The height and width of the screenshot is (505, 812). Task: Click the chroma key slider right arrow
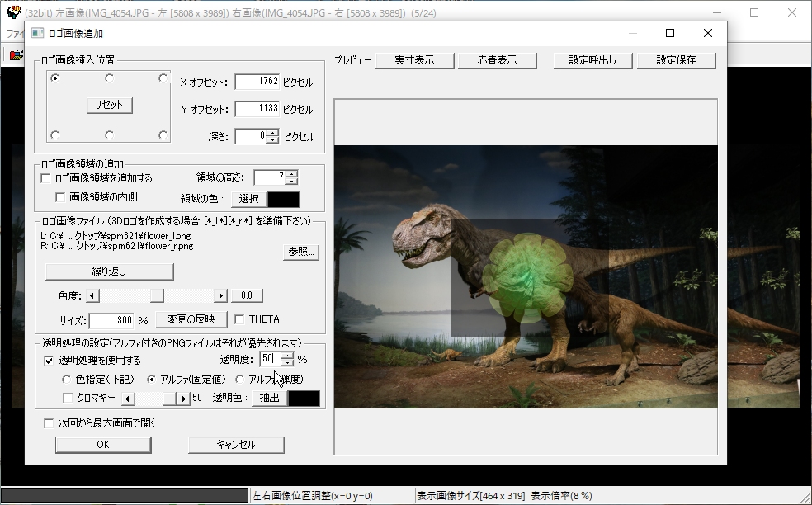coord(184,399)
